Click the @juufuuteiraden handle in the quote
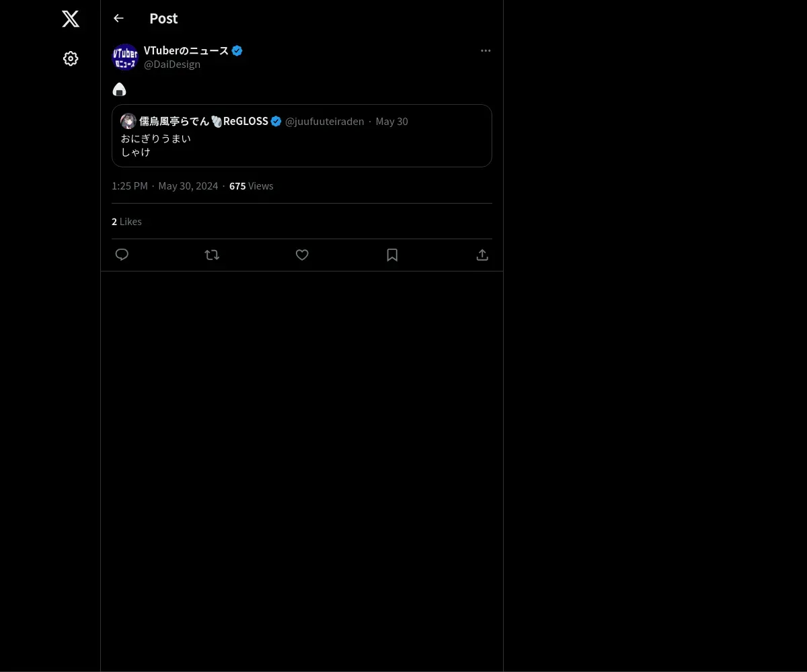This screenshot has width=807, height=672. [324, 122]
